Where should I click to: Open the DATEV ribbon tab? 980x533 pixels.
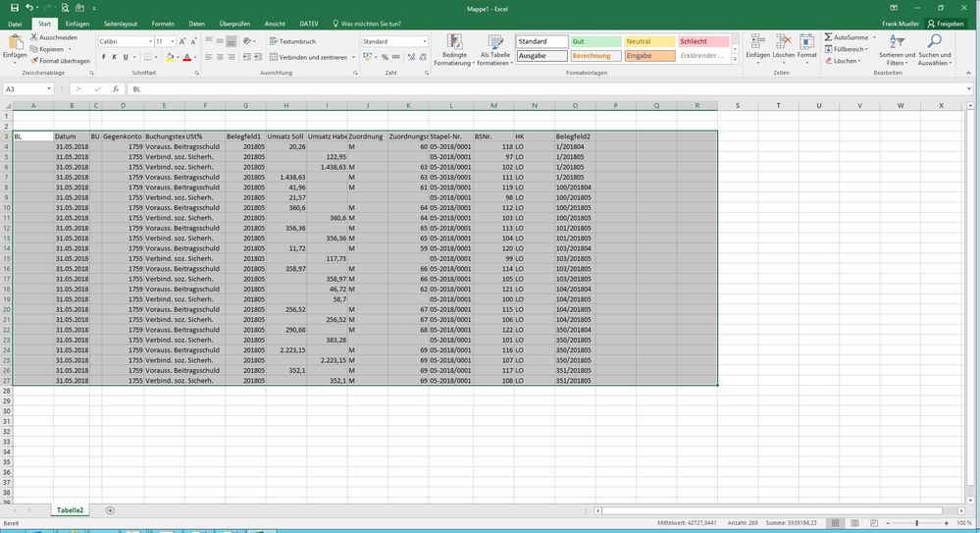(309, 23)
